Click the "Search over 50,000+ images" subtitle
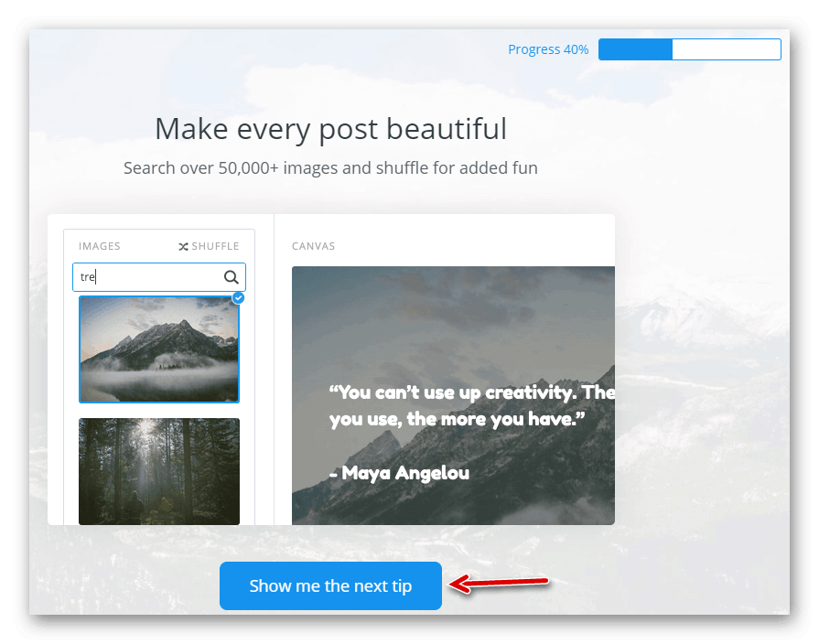 (x=330, y=168)
